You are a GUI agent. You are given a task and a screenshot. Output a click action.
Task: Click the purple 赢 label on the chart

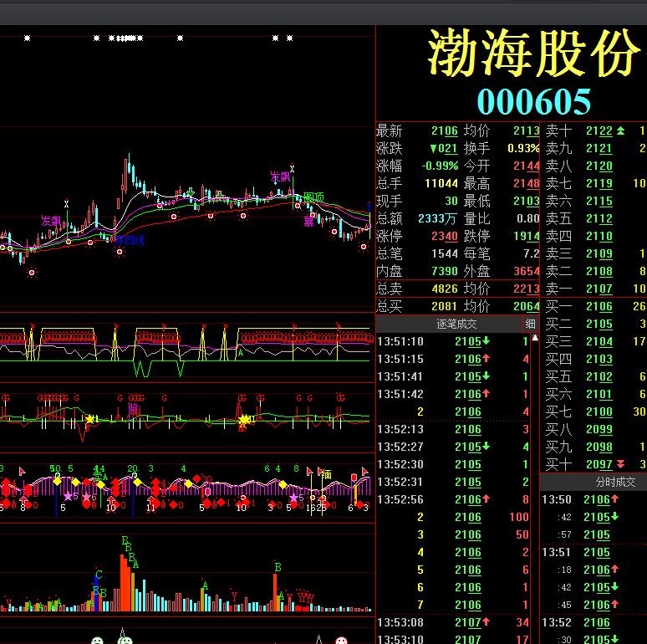click(308, 222)
